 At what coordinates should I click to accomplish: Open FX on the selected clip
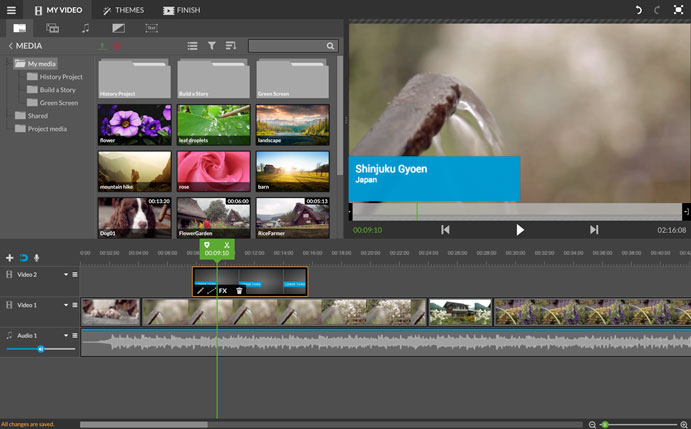[x=223, y=291]
